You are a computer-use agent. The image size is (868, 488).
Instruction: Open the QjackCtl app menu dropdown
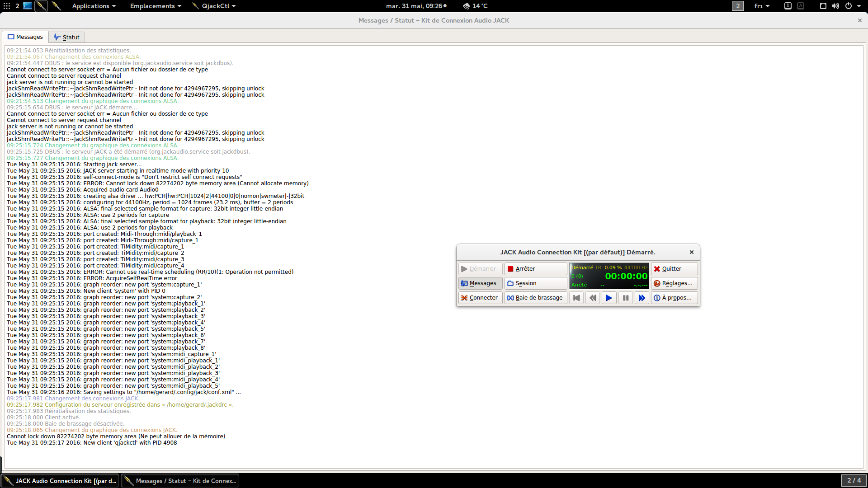click(x=214, y=6)
